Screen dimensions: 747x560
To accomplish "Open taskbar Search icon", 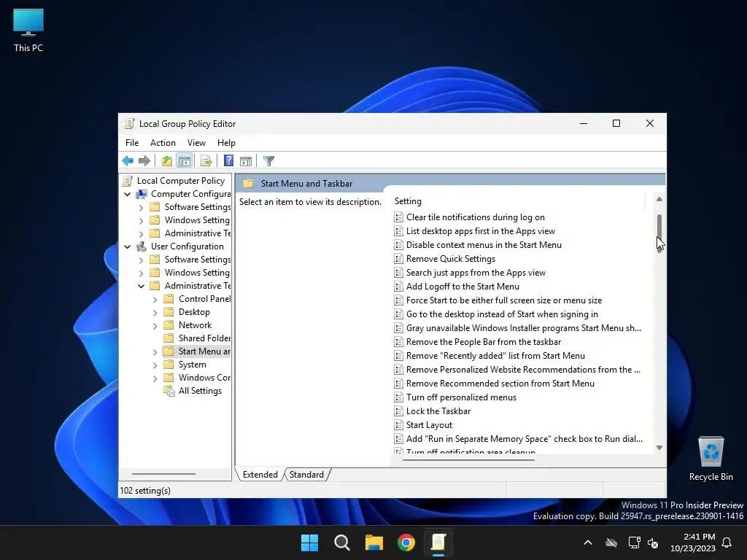I will pyautogui.click(x=342, y=542).
